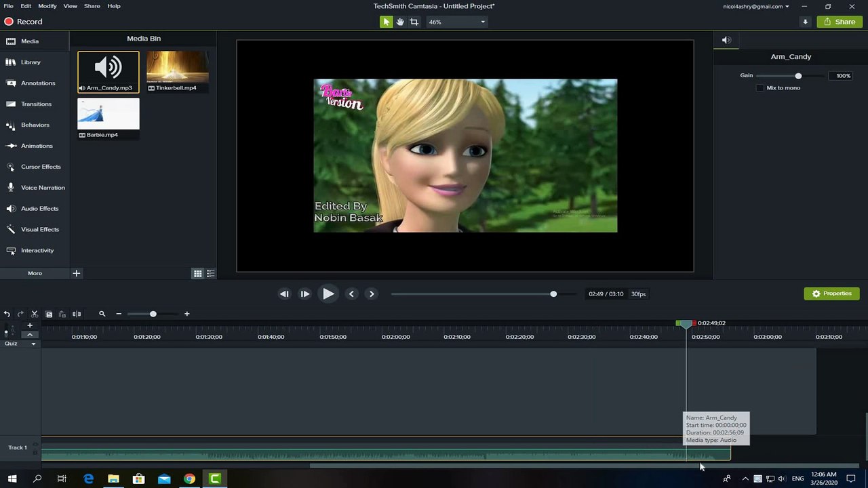This screenshot has width=868, height=488.
Task: Open the canvas zoom 46% dropdown
Action: (457, 22)
